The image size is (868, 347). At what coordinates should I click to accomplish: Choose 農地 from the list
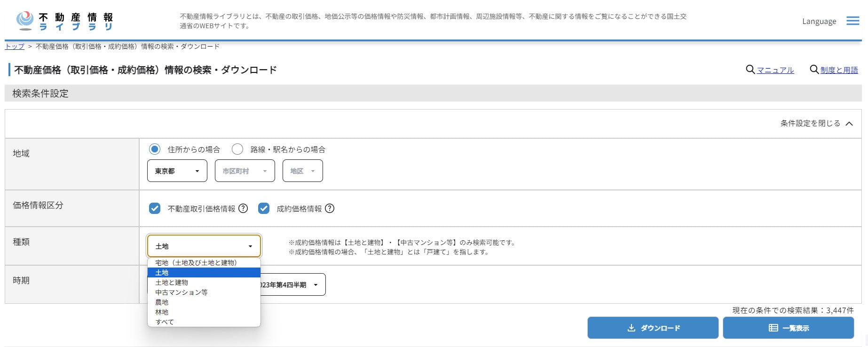coord(204,302)
